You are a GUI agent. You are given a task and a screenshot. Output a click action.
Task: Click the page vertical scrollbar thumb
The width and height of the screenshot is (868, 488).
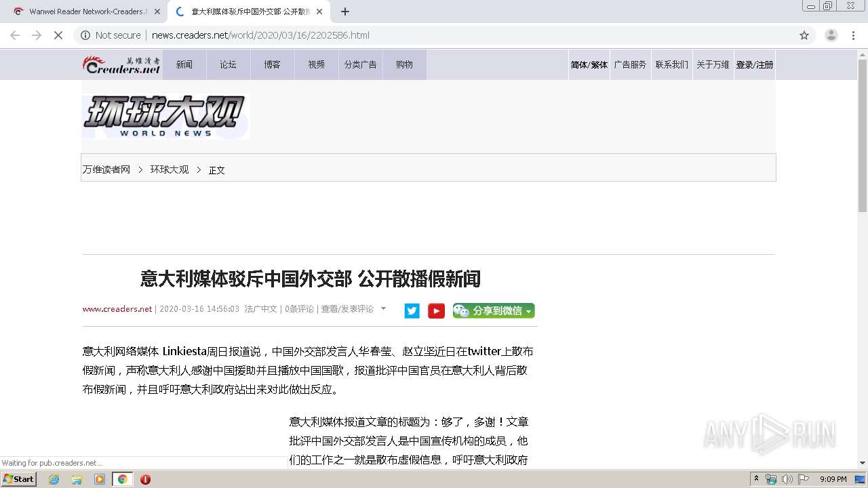click(x=863, y=136)
